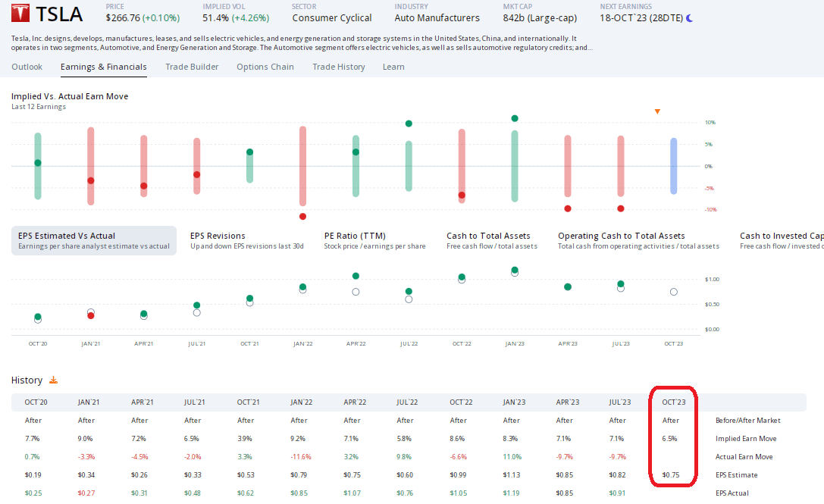Click the $0.25 EPS actual cell
The height and width of the screenshot is (504, 824).
pos(33,493)
